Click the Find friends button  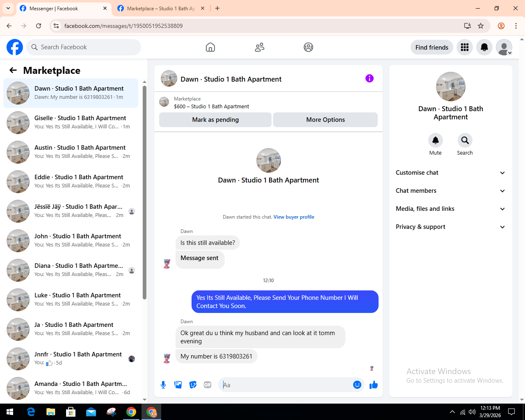coord(432,47)
